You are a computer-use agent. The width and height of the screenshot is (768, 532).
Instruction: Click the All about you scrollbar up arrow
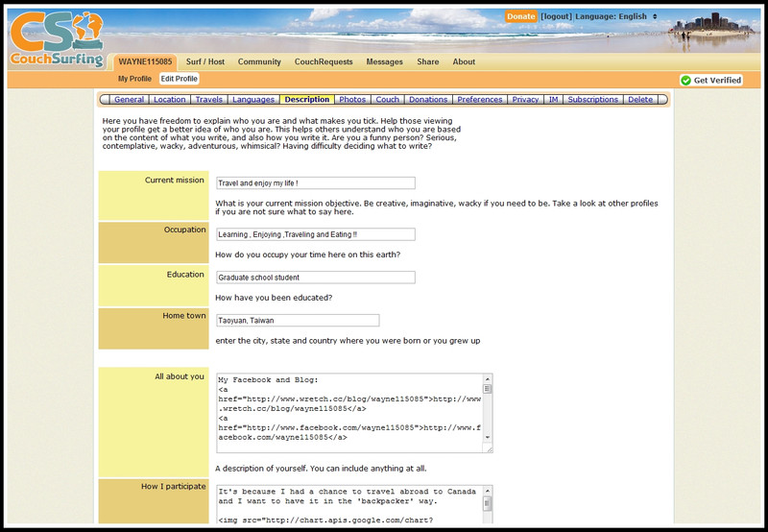488,379
